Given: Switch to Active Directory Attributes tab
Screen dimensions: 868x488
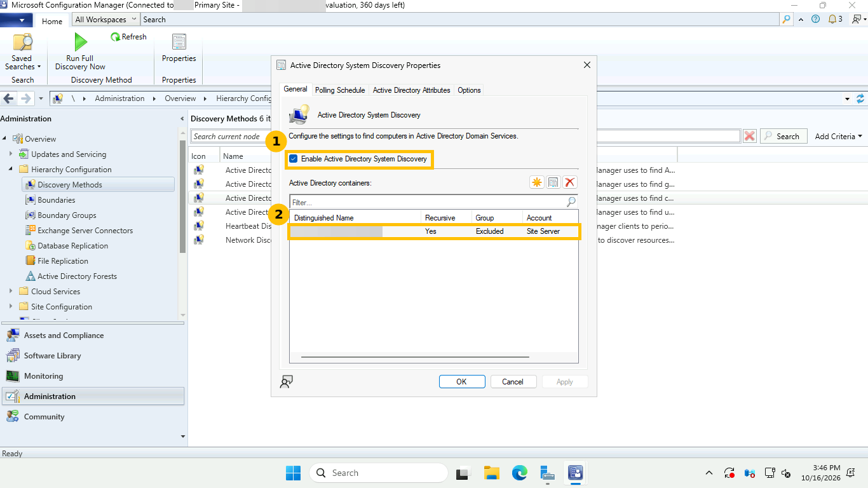Looking at the screenshot, I should click(411, 90).
